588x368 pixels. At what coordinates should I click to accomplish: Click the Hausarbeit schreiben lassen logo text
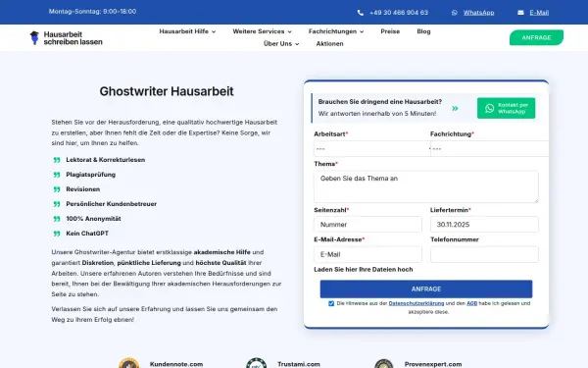pyautogui.click(x=73, y=38)
